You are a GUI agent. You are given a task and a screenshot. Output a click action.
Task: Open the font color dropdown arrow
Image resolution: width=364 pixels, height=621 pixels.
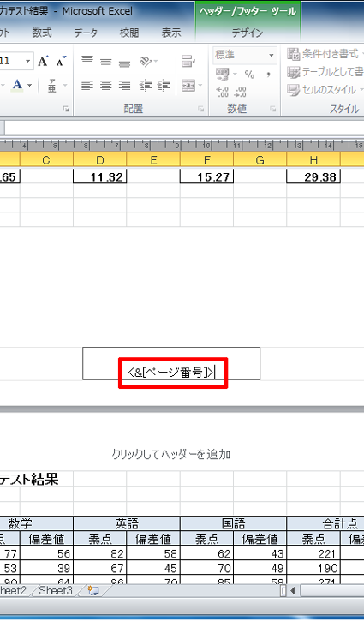[x=29, y=85]
